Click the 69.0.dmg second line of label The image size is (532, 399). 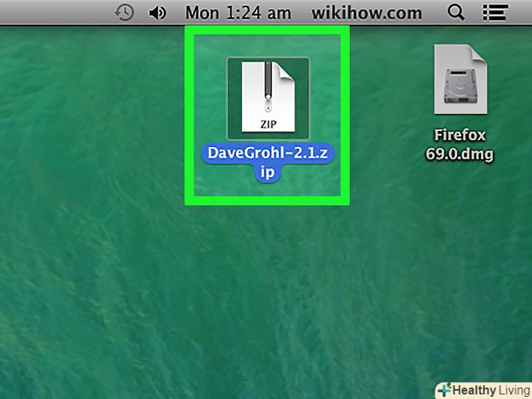point(460,154)
